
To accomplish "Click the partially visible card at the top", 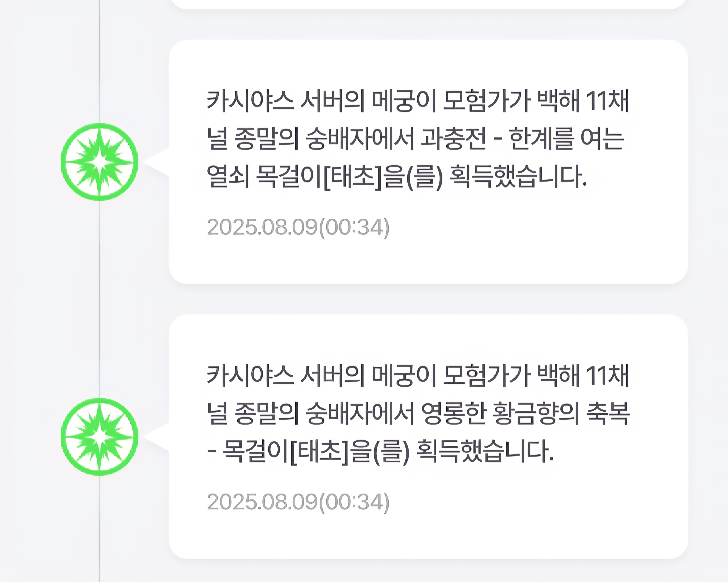I will click(428, 4).
